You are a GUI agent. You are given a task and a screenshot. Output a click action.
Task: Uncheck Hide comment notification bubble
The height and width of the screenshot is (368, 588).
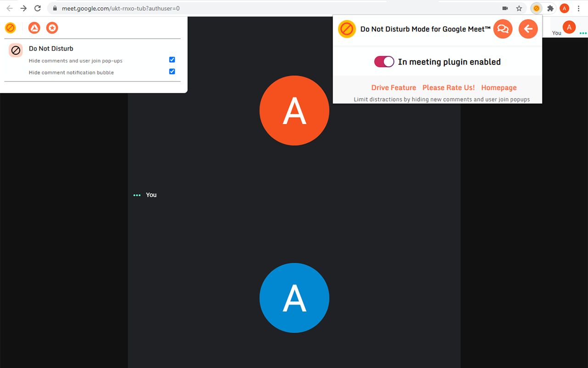pos(172,71)
